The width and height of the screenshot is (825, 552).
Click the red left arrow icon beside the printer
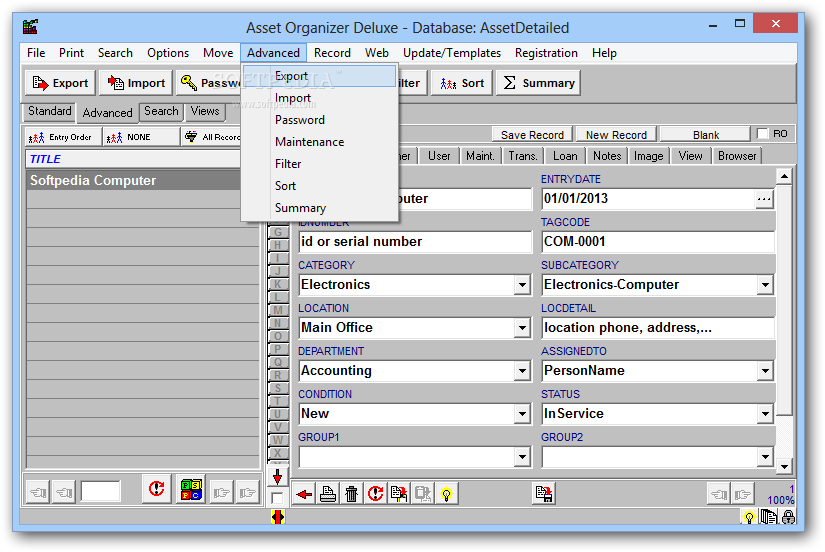coord(304,494)
